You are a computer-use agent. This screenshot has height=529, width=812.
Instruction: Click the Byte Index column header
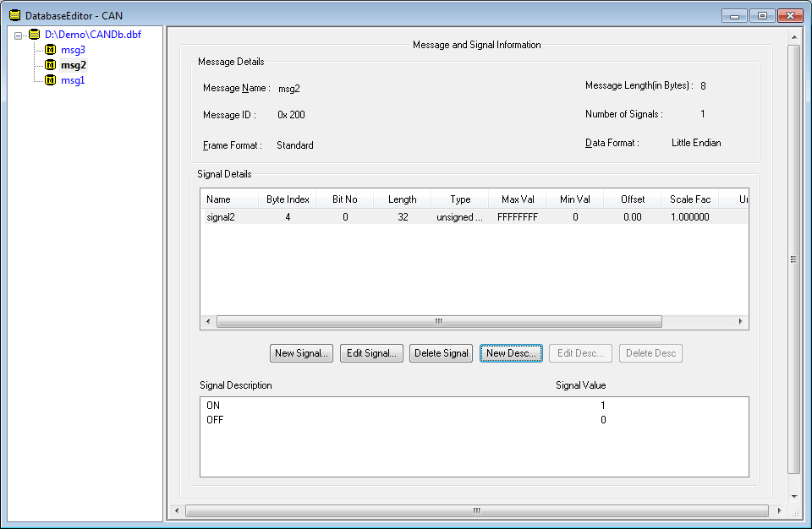(x=288, y=199)
